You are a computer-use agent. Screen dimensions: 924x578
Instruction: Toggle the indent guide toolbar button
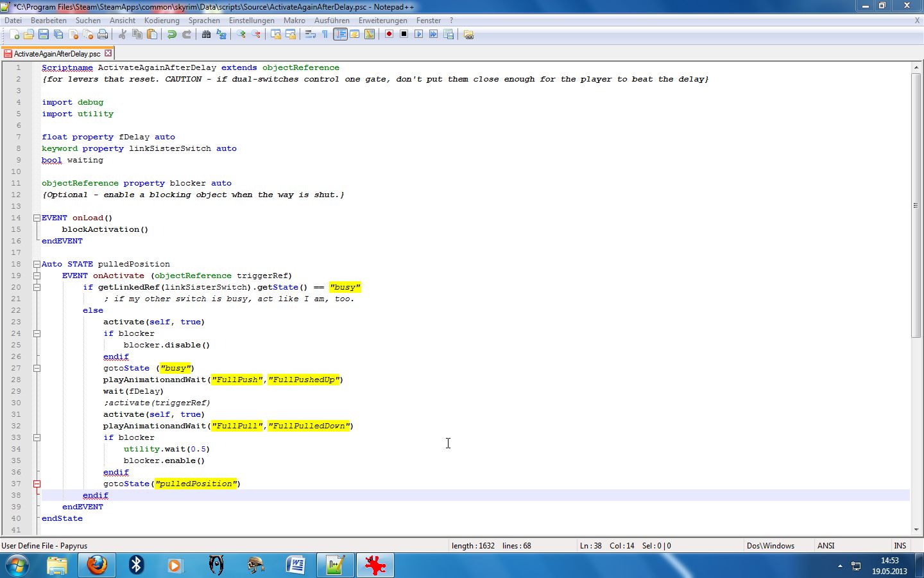340,35
